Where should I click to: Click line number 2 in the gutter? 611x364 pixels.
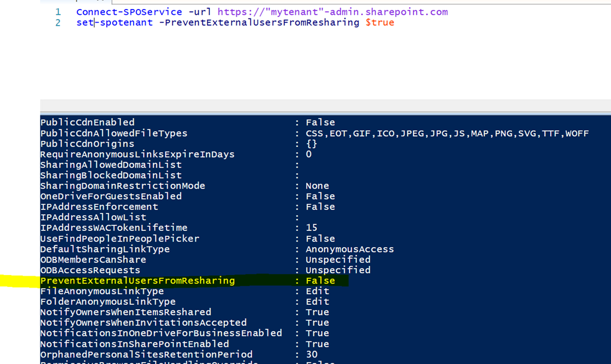[58, 23]
